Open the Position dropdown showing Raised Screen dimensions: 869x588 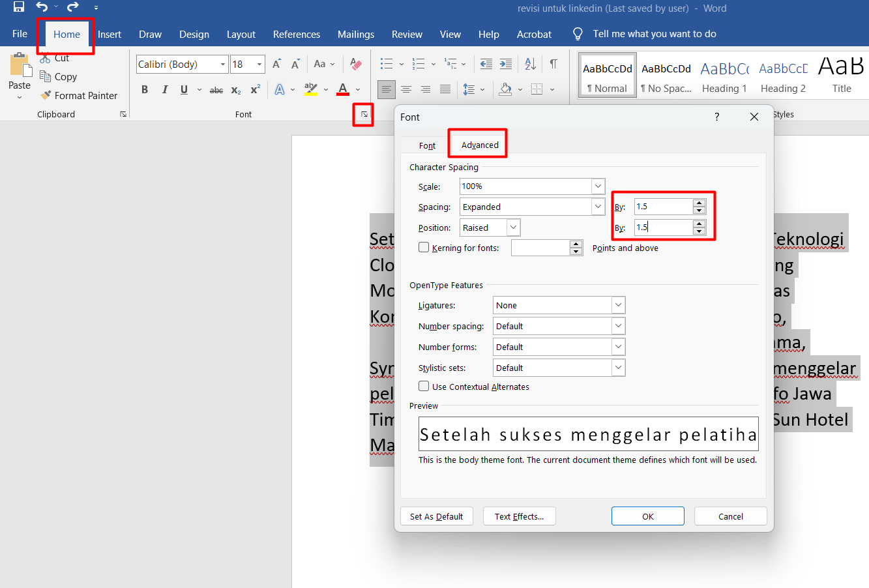tap(514, 228)
